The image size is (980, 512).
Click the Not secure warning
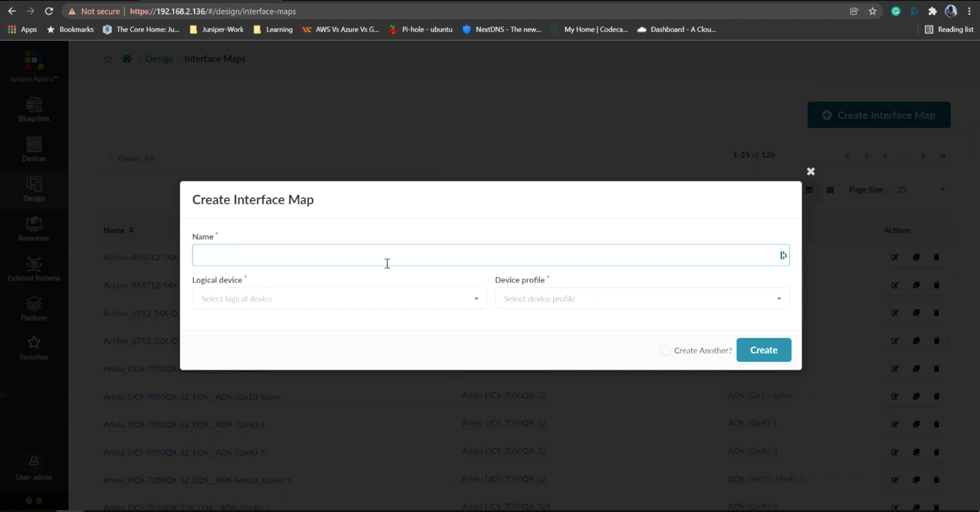pos(94,11)
